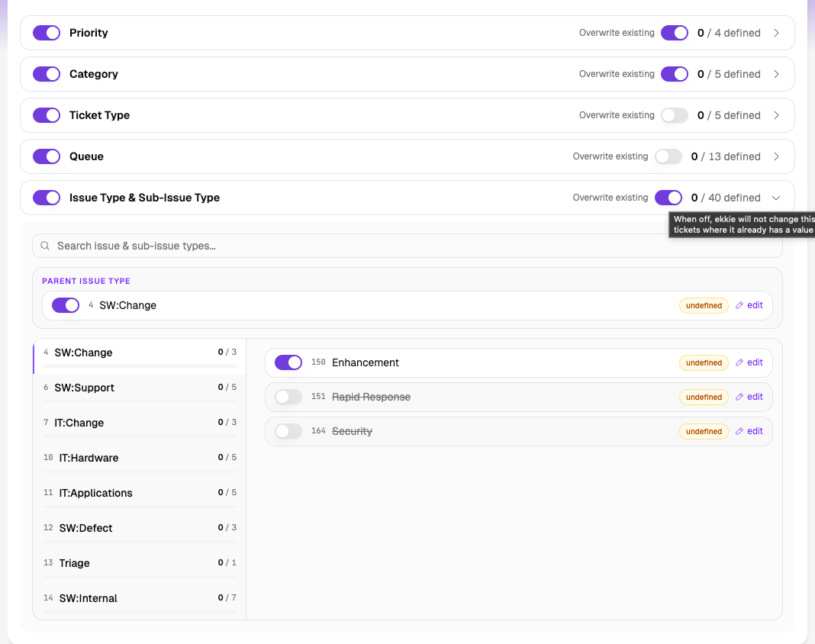Click the Priority section title
This screenshot has height=644, width=815.
89,33
